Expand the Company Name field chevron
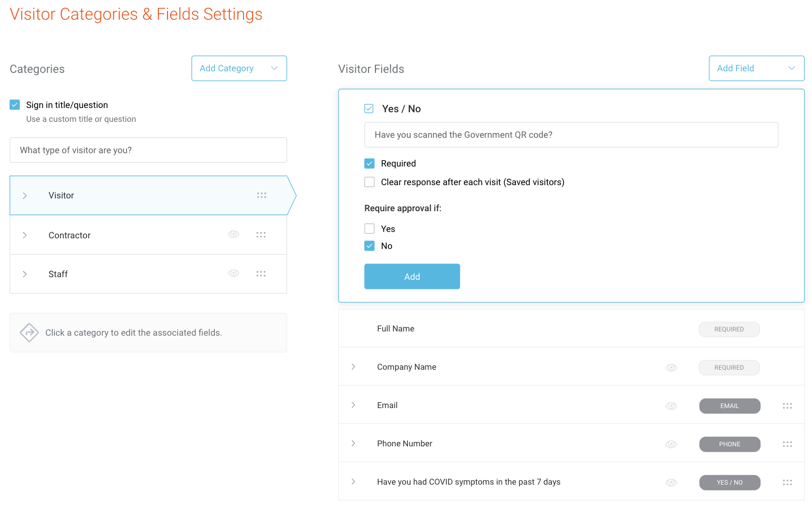Viewport: 812px width, 507px height. point(353,367)
